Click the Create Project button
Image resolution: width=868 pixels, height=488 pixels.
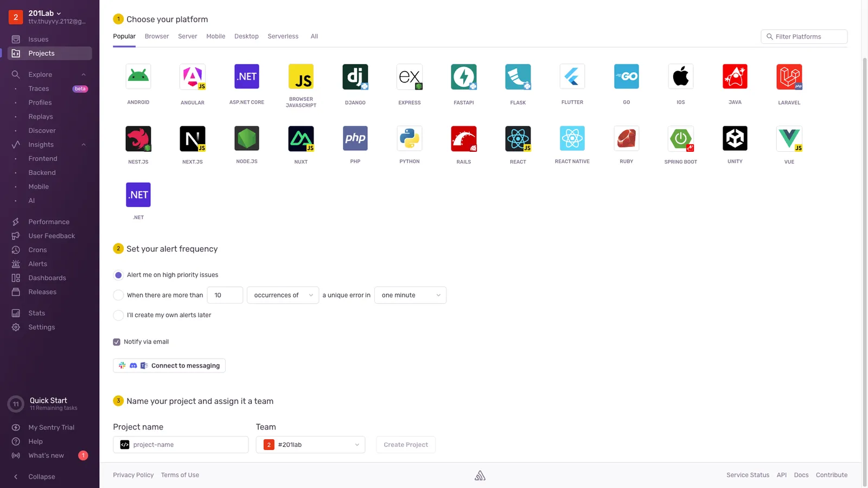[x=406, y=445]
